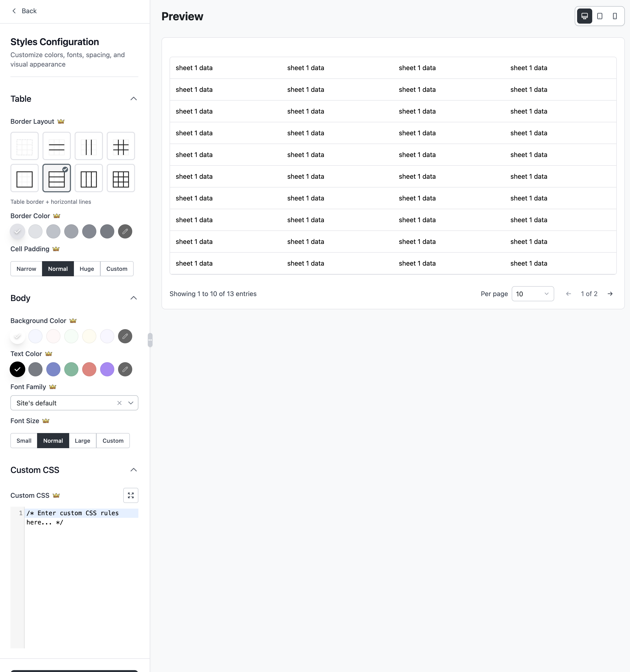Click the crown icon beside Custom CSS label

(x=56, y=496)
